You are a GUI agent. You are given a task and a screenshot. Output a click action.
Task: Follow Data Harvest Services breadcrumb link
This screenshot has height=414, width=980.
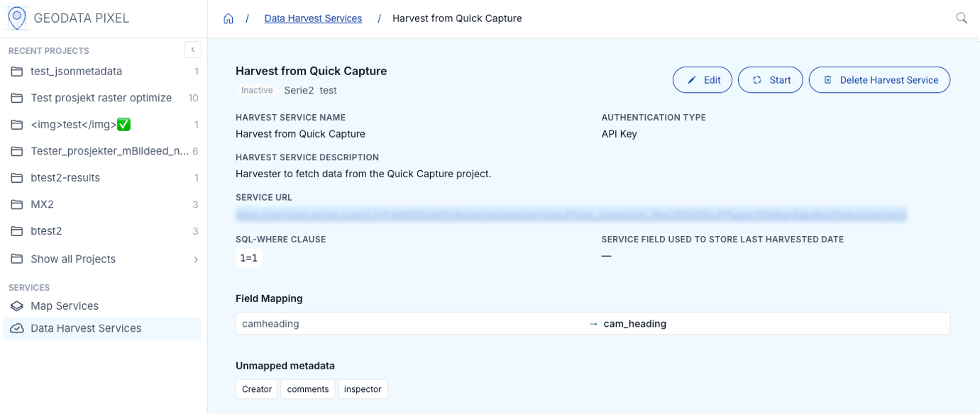pos(313,18)
